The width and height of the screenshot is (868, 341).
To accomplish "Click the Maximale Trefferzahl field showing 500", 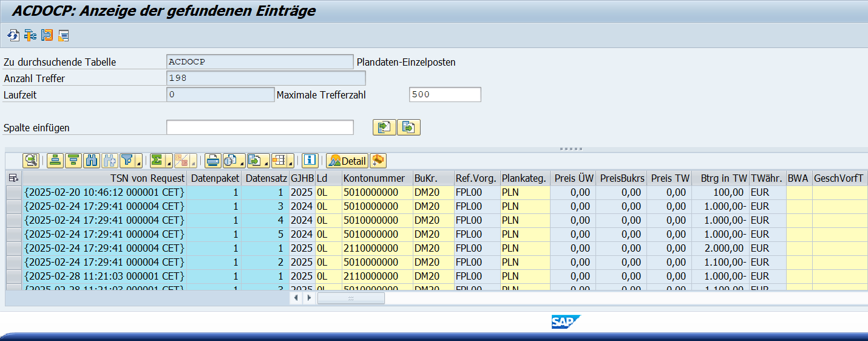I will [445, 94].
